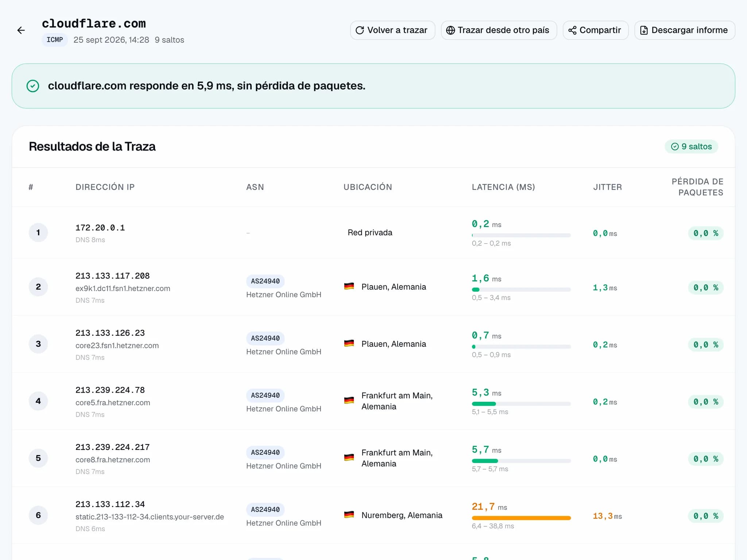
Task: Click the 13,3 ms jitter value
Action: [x=607, y=516]
